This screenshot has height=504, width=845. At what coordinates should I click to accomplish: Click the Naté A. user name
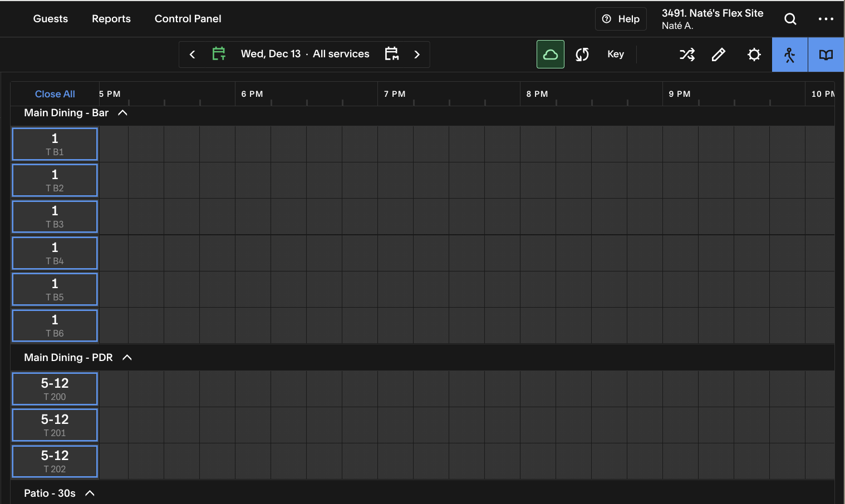[x=677, y=26]
